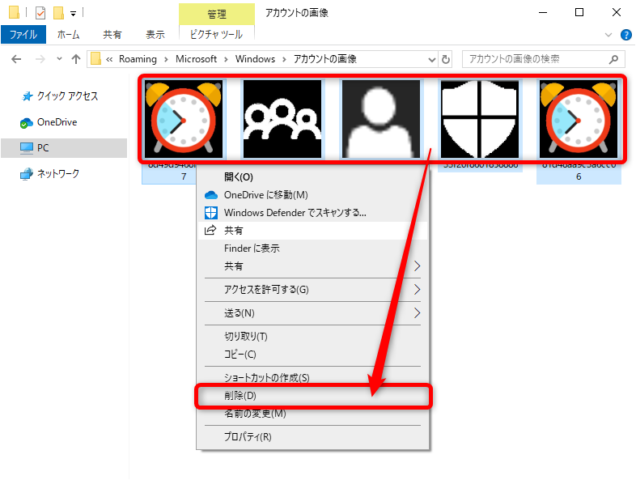The height and width of the screenshot is (480, 636).
Task: Select the shield image thumbnail
Action: click(480, 119)
